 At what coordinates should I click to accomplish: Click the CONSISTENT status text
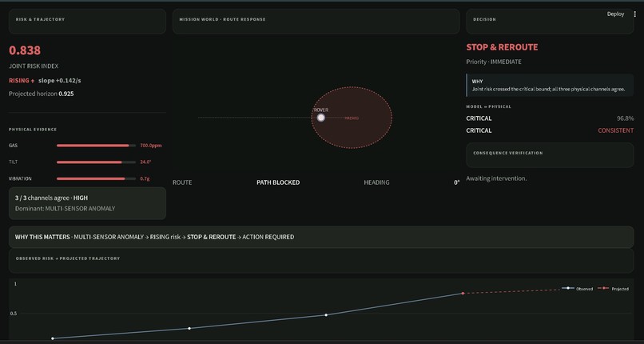616,130
